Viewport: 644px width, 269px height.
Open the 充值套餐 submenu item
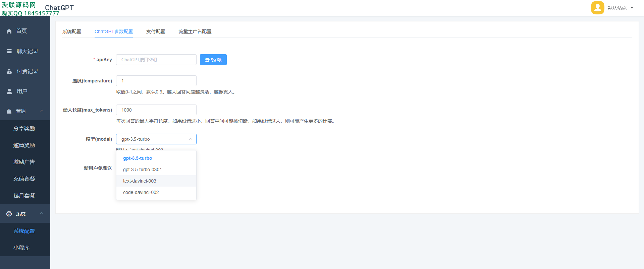tap(25, 179)
